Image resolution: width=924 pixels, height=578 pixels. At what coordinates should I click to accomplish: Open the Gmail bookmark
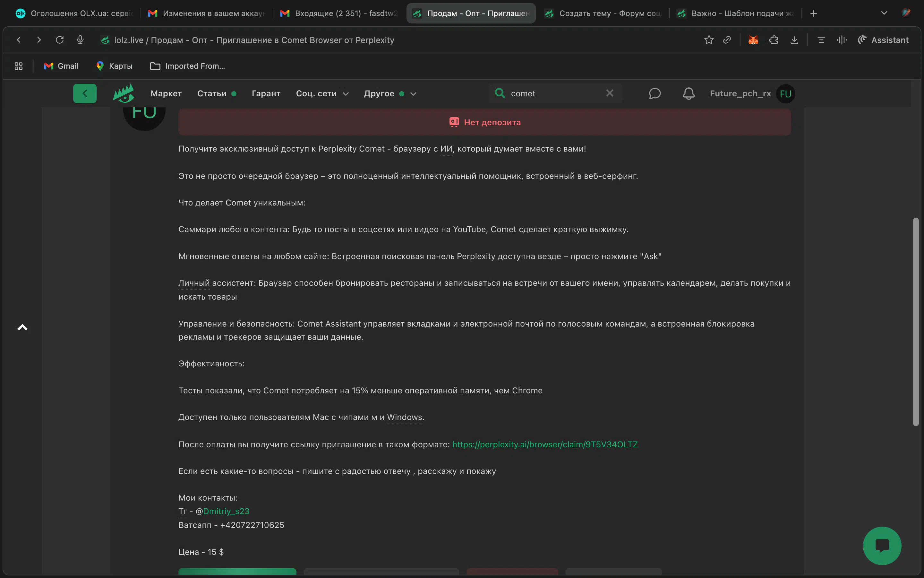coord(61,66)
